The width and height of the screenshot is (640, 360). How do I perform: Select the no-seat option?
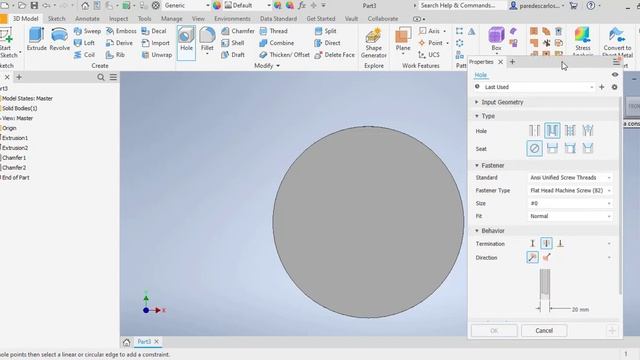pos(534,149)
